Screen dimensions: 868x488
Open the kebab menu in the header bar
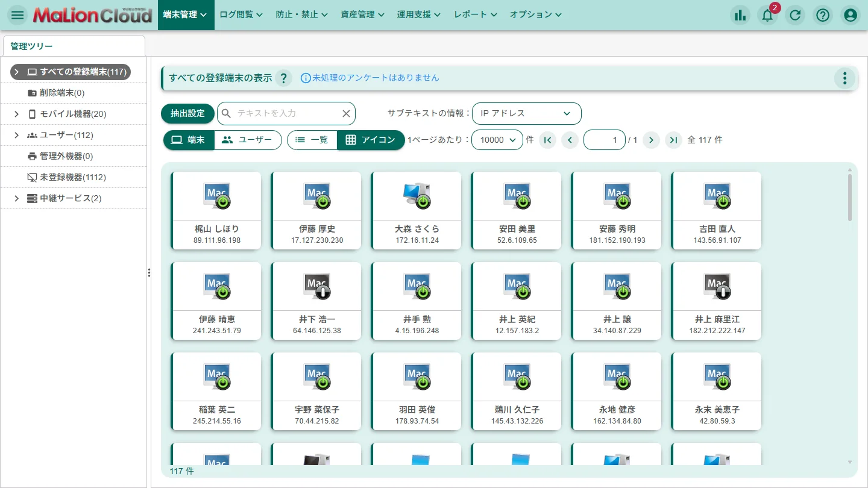click(844, 78)
